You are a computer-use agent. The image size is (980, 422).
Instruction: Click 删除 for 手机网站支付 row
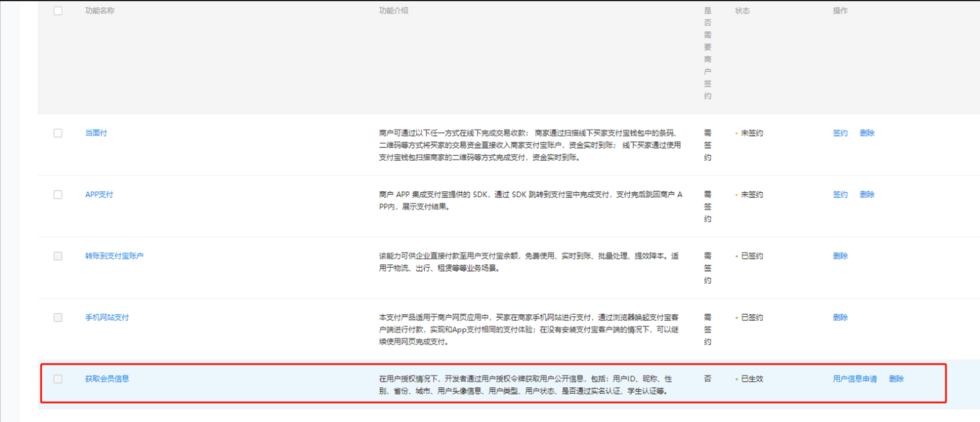pos(840,318)
